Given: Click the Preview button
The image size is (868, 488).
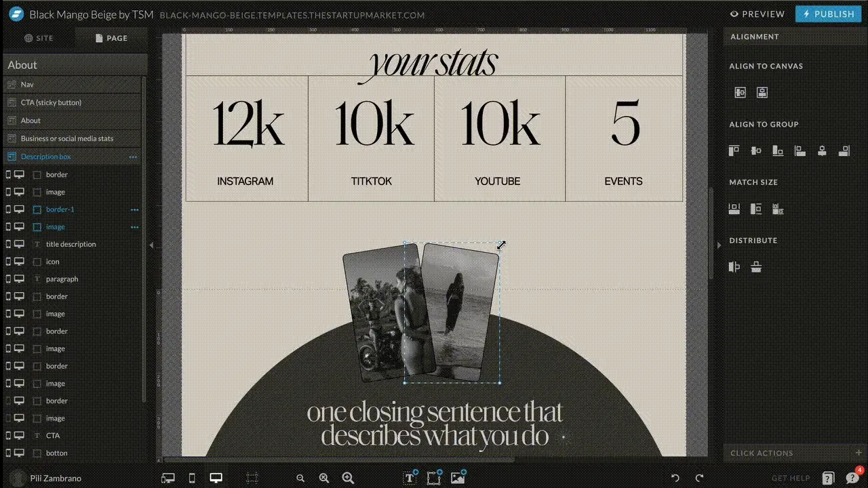Looking at the screenshot, I should click(757, 14).
